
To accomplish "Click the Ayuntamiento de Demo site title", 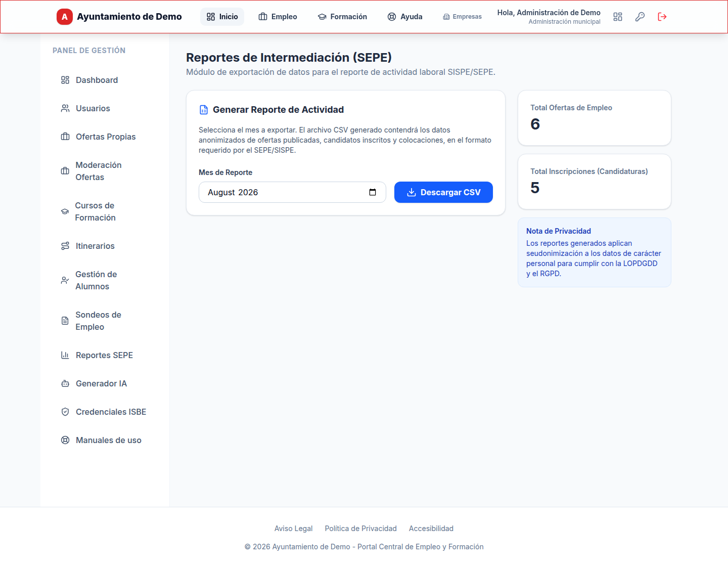I will click(x=129, y=17).
